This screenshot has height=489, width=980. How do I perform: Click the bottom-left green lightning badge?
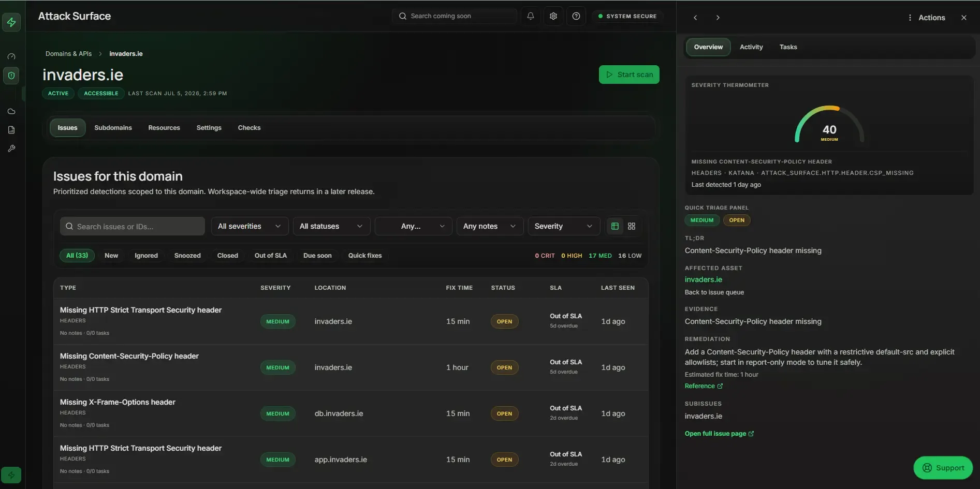[x=11, y=475]
